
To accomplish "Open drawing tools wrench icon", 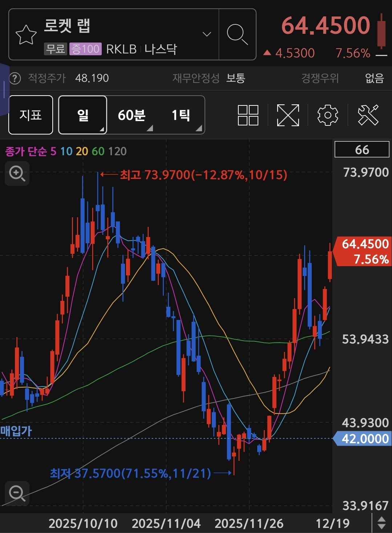I will (368, 115).
